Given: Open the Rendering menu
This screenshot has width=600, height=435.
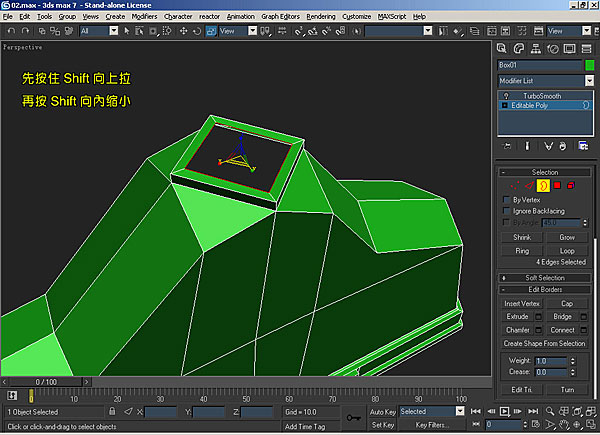Looking at the screenshot, I should [x=321, y=16].
